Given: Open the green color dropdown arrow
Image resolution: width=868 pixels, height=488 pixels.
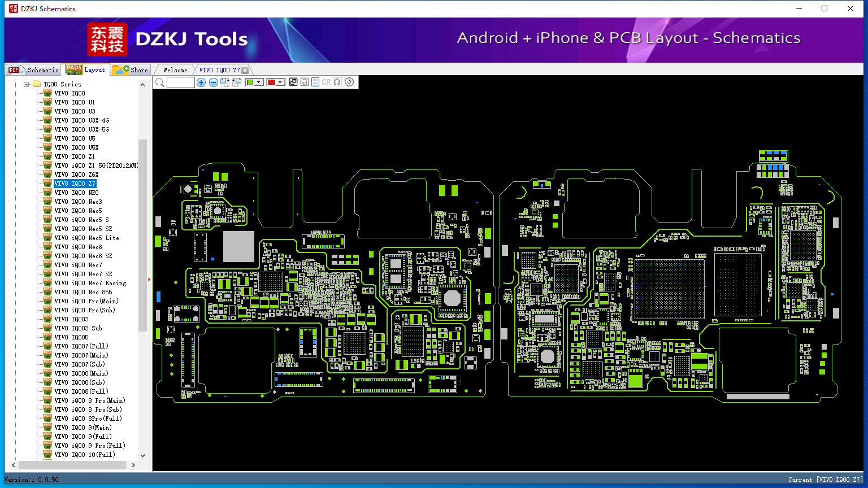Looking at the screenshot, I should 259,82.
